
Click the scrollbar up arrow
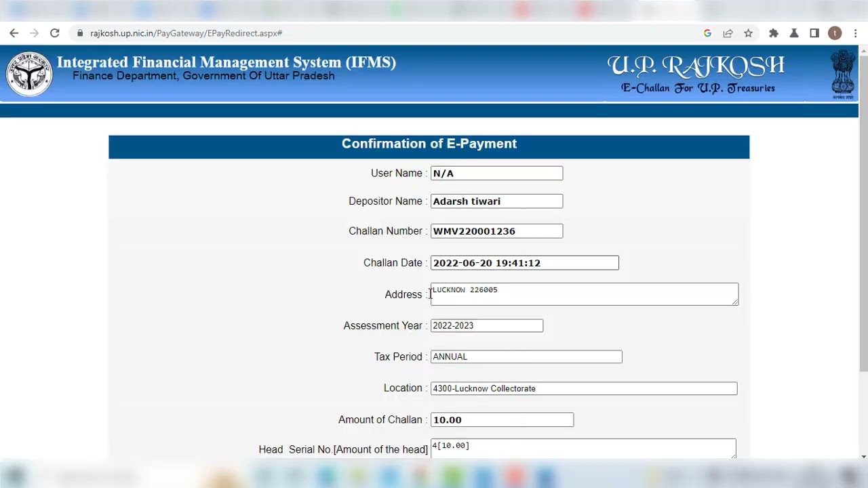pyautogui.click(x=863, y=49)
